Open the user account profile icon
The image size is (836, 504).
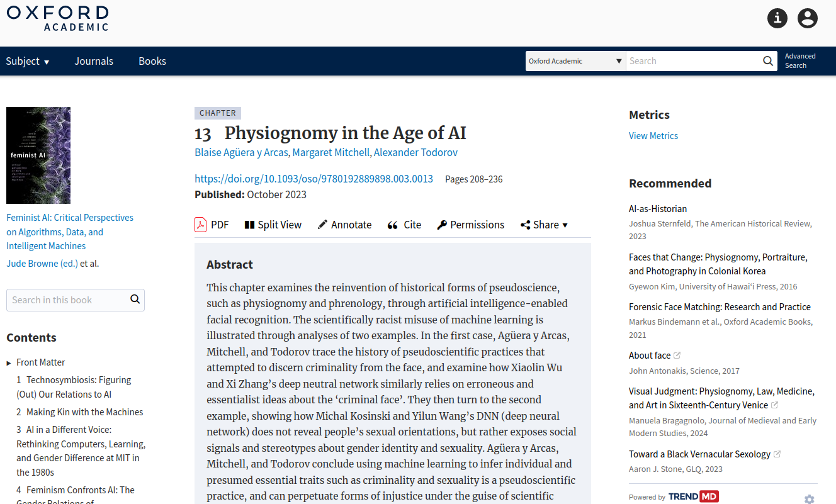tap(807, 18)
